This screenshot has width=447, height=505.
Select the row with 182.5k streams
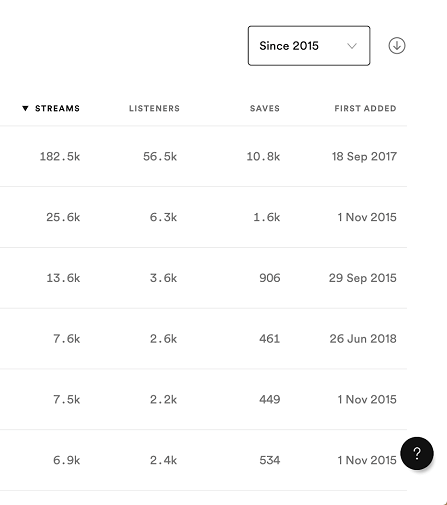point(203,156)
